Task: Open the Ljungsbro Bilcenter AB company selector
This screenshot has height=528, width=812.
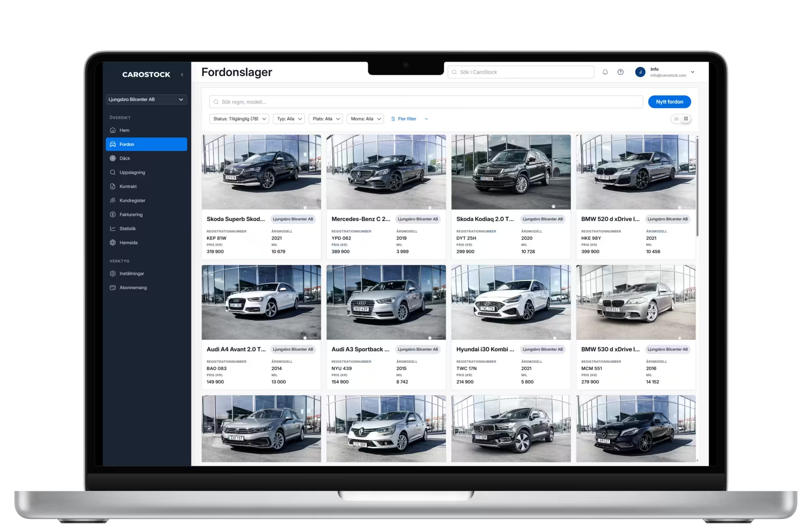Action: [x=146, y=99]
